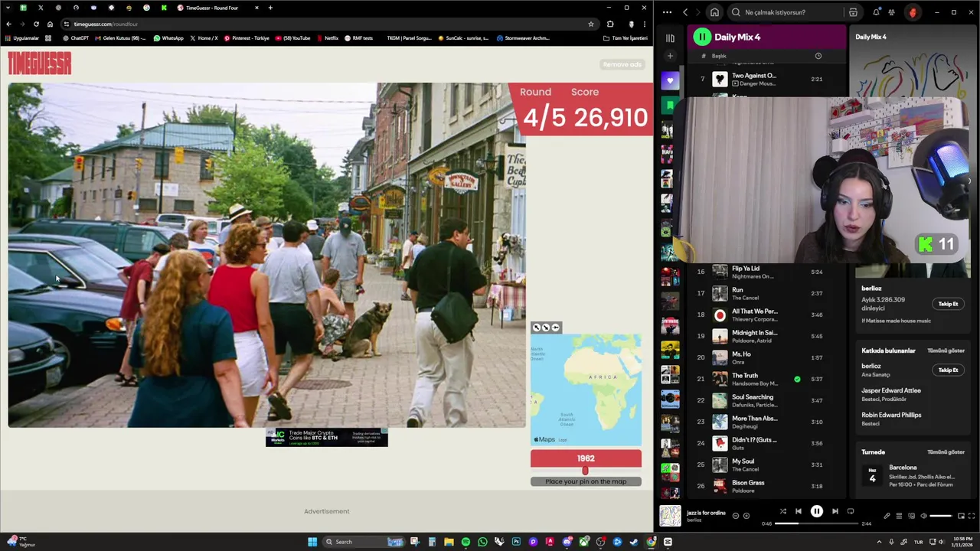
Task: Open Spotify profile avatar menu
Action: coord(913,12)
